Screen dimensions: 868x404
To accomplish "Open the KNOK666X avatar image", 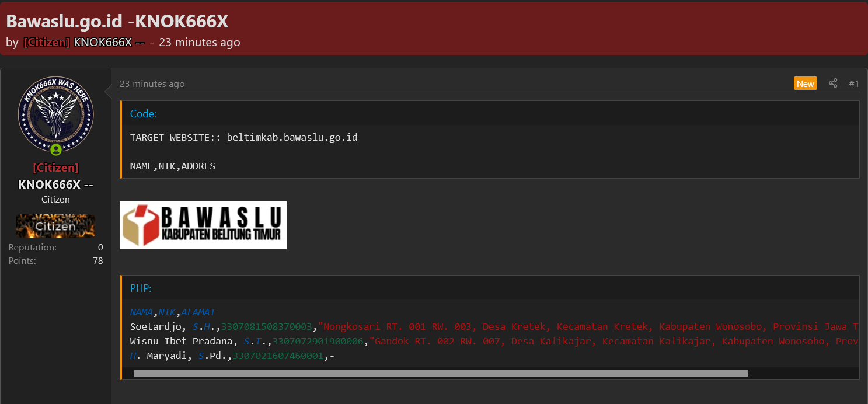I will point(55,114).
